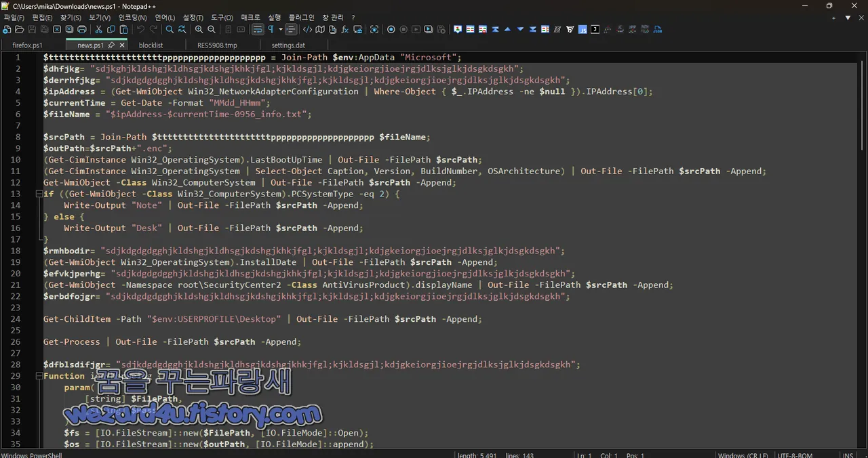The height and width of the screenshot is (458, 868).
Task: Jump to first diff Compare icon
Action: click(495, 30)
